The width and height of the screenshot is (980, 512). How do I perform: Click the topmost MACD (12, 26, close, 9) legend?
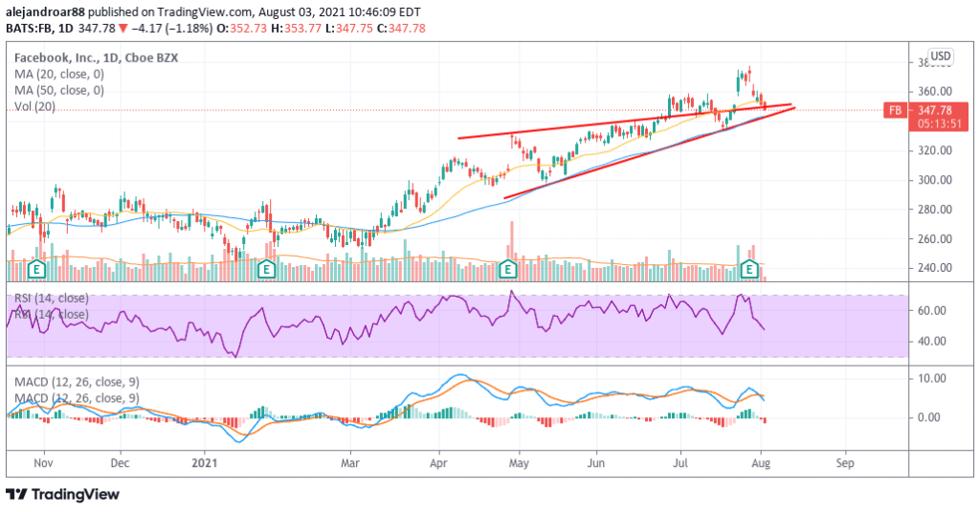77,382
